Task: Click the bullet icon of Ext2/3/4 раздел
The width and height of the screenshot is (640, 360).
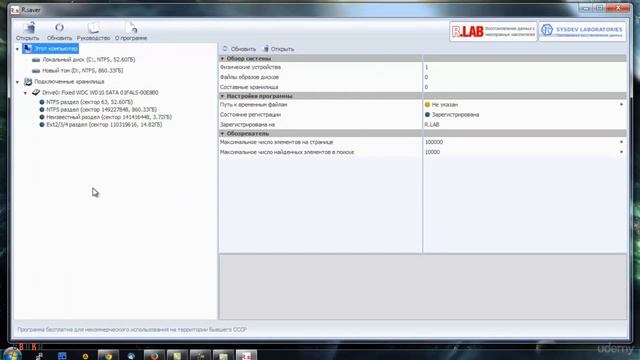Action: [42, 124]
